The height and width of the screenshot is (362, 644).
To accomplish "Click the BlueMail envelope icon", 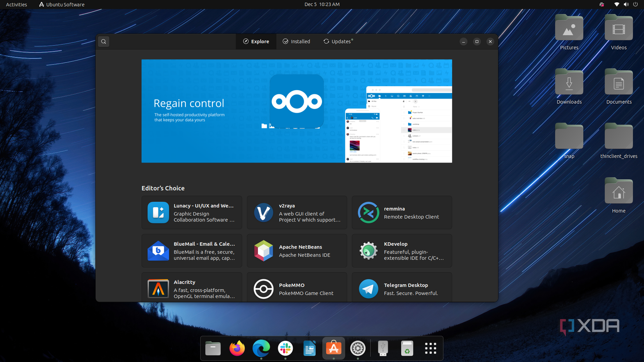I will [158, 251].
